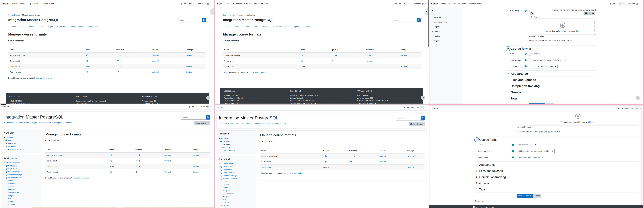This screenshot has height=208, width=644.
Task: Show Hidden sections help in top-right panel
Action: [526, 60]
